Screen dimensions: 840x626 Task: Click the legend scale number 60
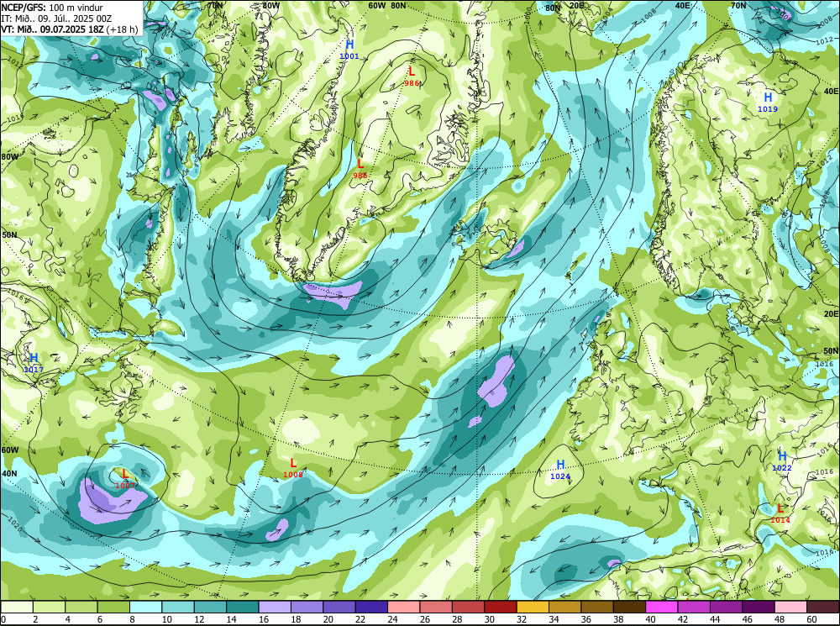pyautogui.click(x=811, y=619)
